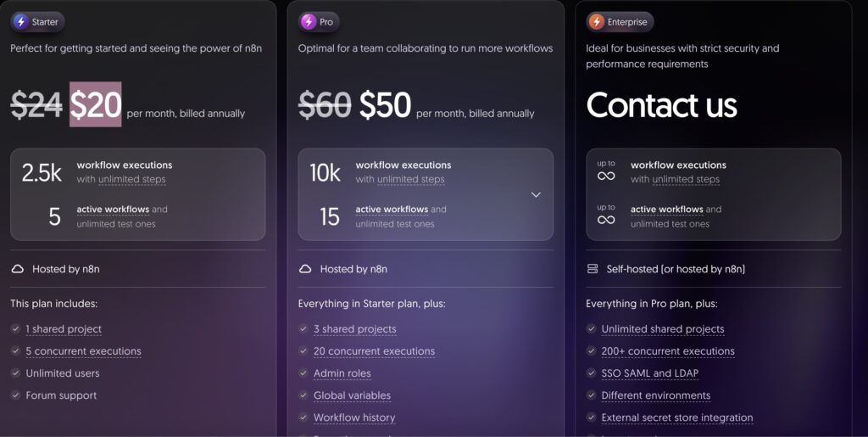
Task: Select the Enterprise plan badge
Action: click(620, 22)
